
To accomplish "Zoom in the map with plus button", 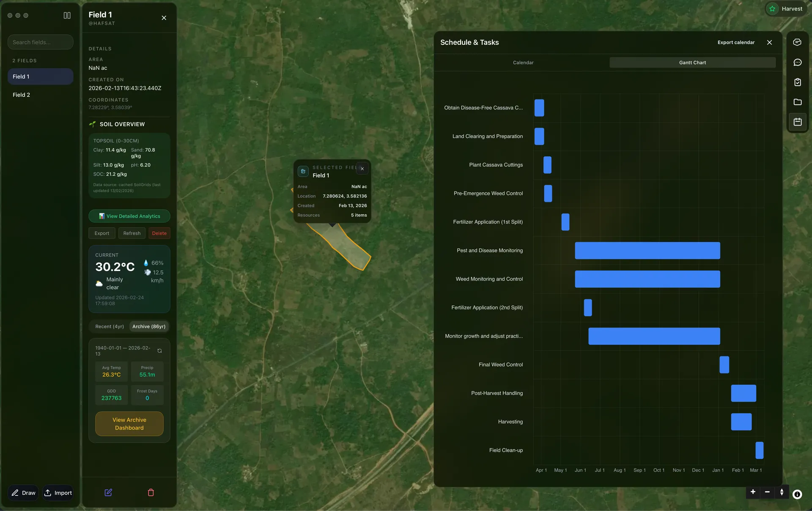I will pos(753,492).
